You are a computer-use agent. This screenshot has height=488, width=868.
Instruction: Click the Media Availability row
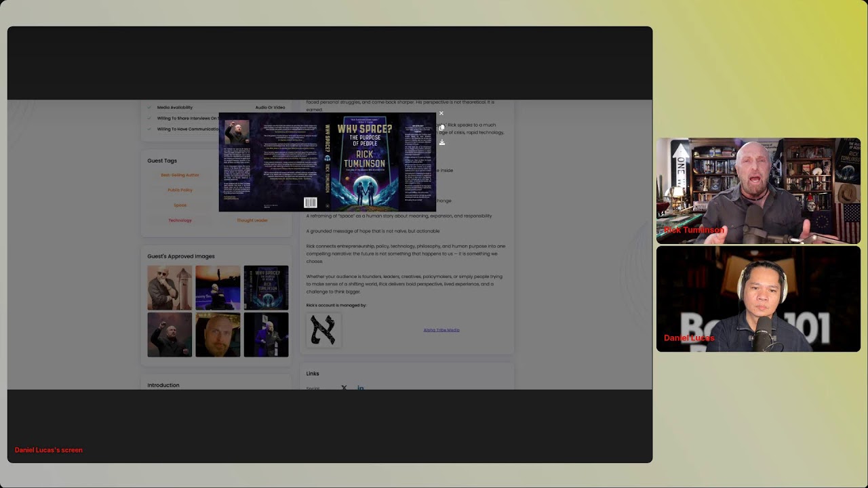[x=216, y=107]
